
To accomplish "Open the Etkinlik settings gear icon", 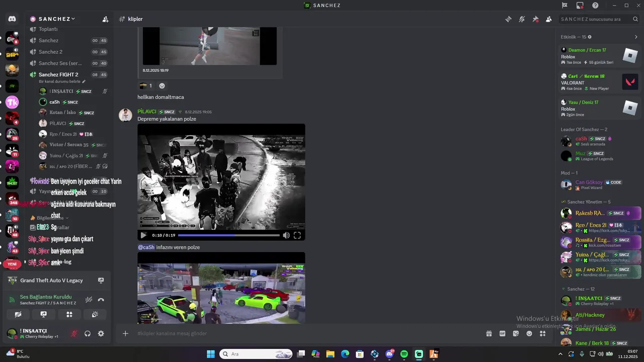I will [x=590, y=37].
